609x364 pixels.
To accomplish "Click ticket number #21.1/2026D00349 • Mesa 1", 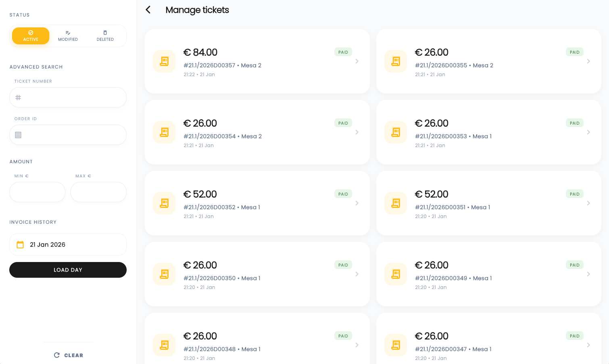I will pyautogui.click(x=453, y=278).
